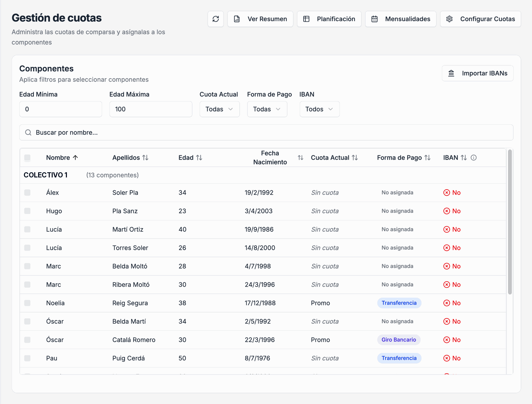Viewport: 532px width, 404px height.
Task: Click the No asignada label for Hugo
Action: pyautogui.click(x=397, y=211)
